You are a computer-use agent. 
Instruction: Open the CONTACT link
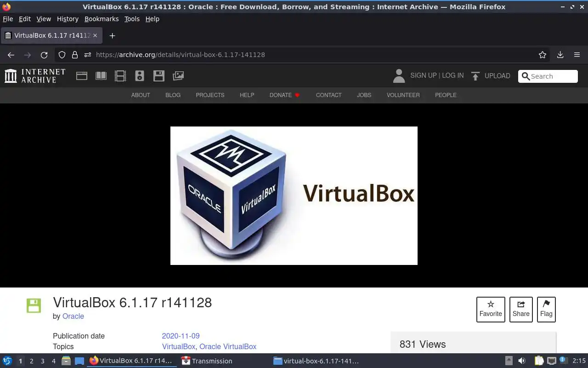pos(328,95)
